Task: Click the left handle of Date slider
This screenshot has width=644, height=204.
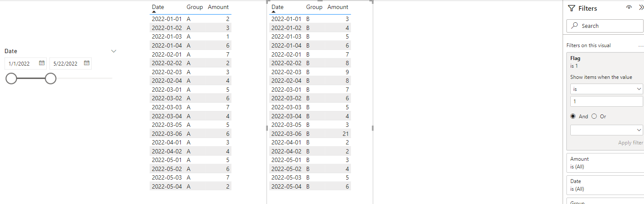Action: point(11,78)
